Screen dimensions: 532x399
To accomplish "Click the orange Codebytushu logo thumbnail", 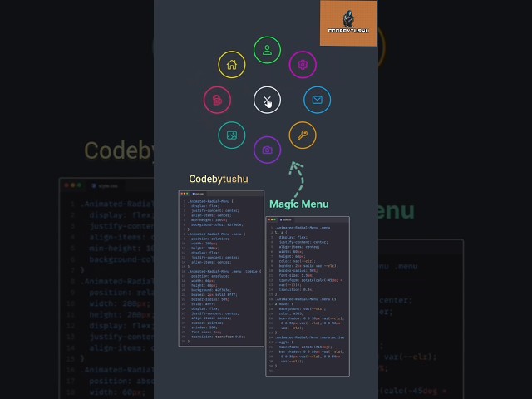I will tap(348, 23).
